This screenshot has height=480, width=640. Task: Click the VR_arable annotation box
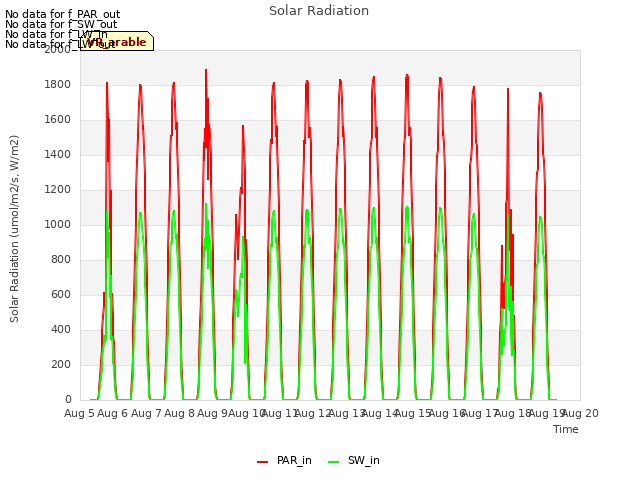point(117,41)
